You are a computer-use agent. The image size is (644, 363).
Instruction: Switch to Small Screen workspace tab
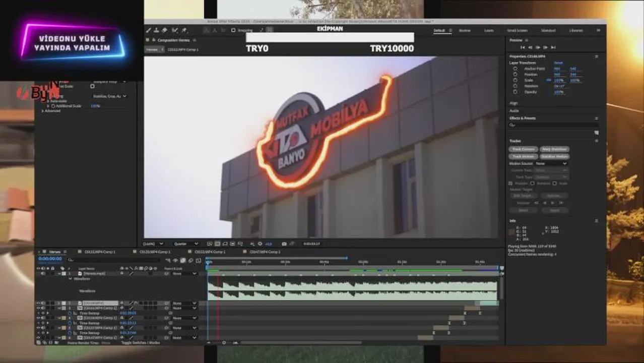518,30
